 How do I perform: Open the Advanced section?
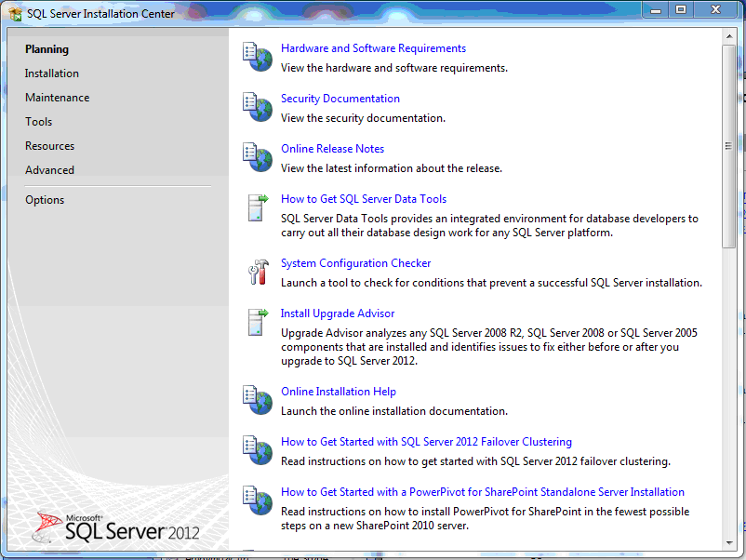(x=50, y=170)
